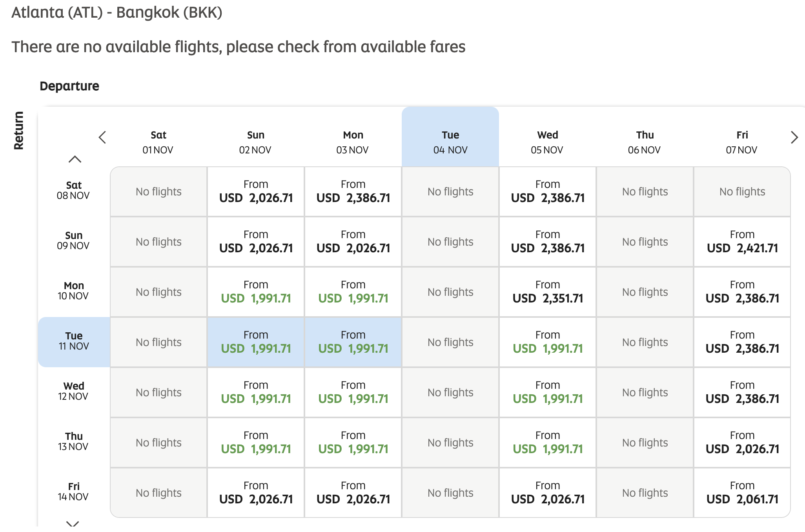The height and width of the screenshot is (532, 805).
Task: Select Mon 03 NOV departure column header
Action: click(x=353, y=142)
